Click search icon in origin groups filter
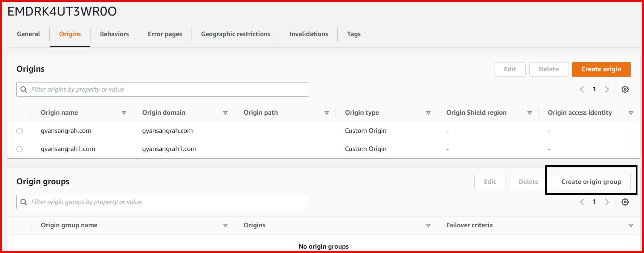This screenshot has height=253, width=644. click(x=24, y=202)
